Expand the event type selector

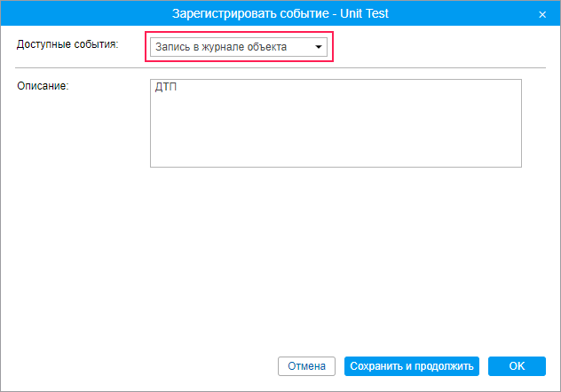[238, 47]
